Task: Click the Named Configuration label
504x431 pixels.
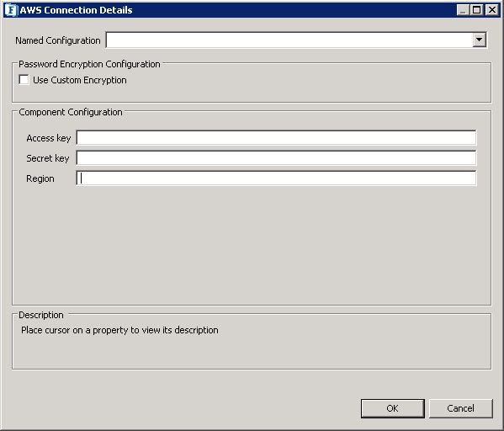Action: click(58, 40)
